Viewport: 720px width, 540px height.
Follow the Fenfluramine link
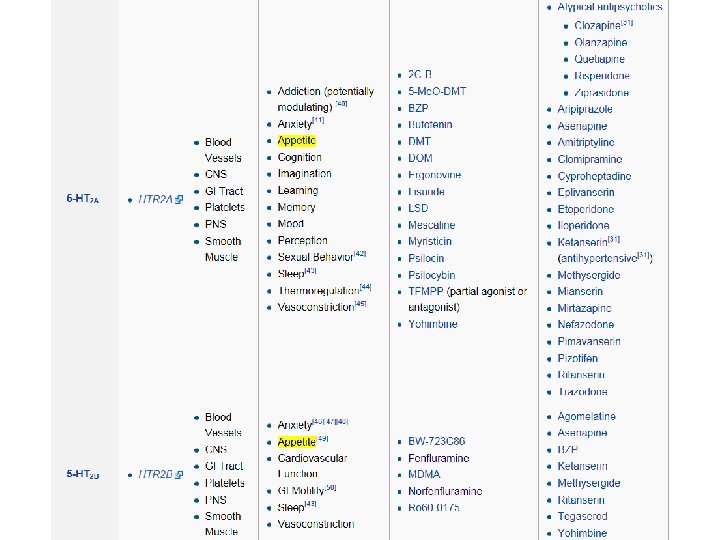pos(439,458)
